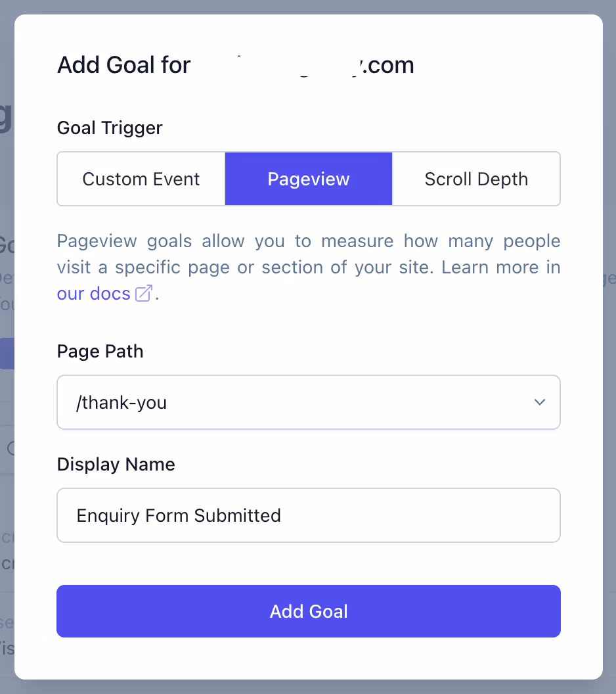The height and width of the screenshot is (694, 616).
Task: Click into the Display Name field
Action: tap(308, 515)
